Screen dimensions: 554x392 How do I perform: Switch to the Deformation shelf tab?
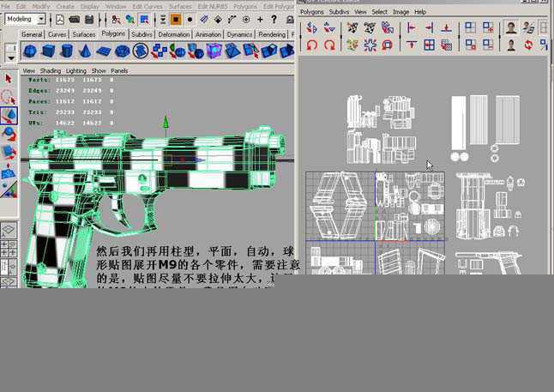coord(173,34)
